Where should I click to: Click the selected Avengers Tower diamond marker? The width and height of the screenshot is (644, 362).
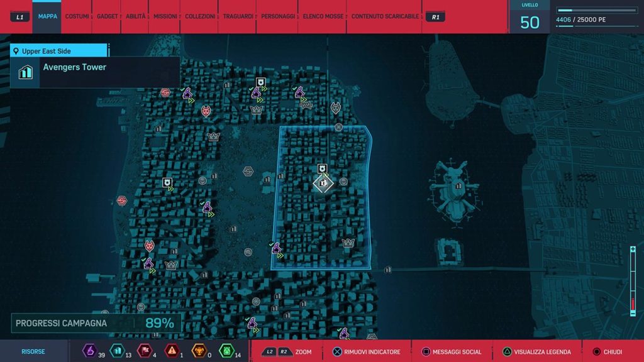[x=323, y=183]
